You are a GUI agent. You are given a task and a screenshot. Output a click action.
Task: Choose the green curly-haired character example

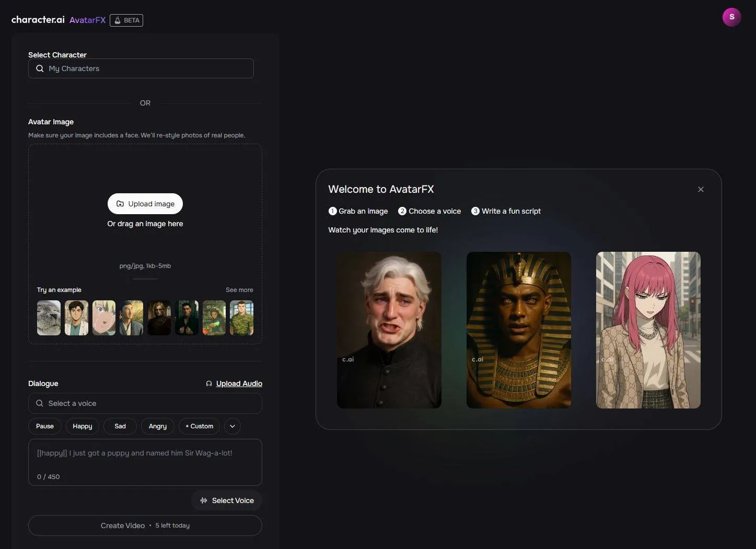[x=214, y=318]
